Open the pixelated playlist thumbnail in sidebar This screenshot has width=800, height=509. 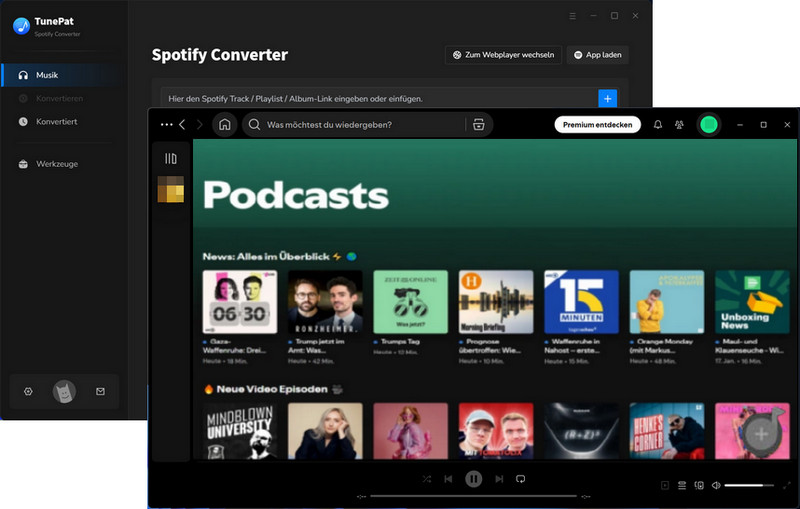[x=171, y=189]
